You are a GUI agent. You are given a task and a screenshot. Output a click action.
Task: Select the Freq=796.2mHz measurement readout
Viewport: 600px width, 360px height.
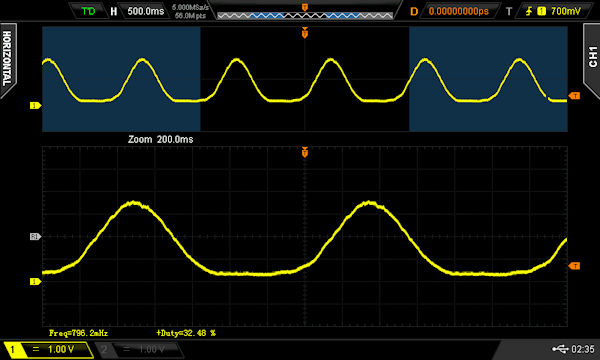pyautogui.click(x=78, y=333)
